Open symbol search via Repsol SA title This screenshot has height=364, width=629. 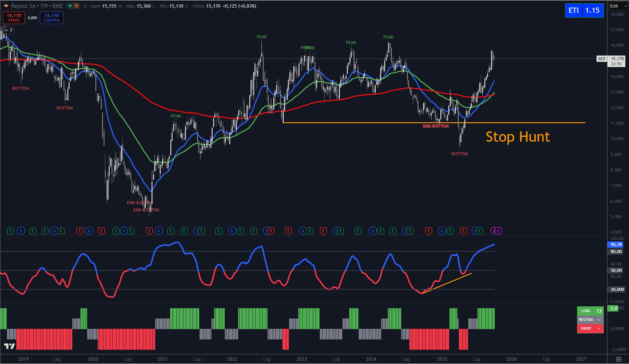pyautogui.click(x=23, y=6)
